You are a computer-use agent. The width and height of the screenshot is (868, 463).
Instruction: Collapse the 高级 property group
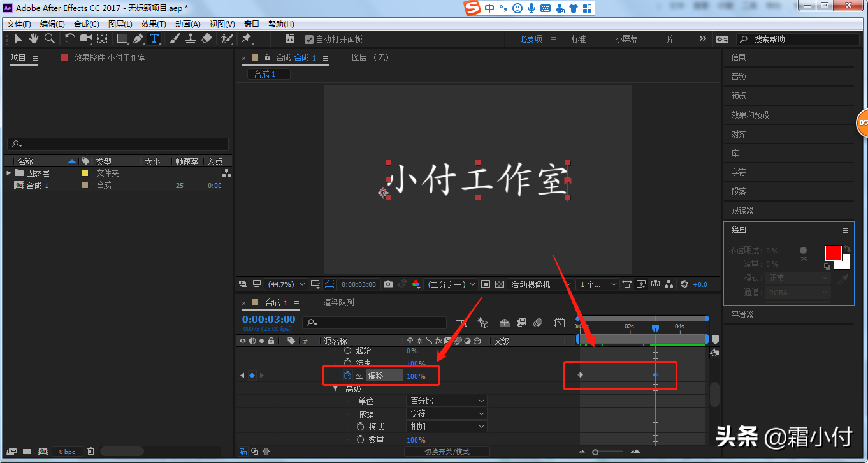[336, 388]
